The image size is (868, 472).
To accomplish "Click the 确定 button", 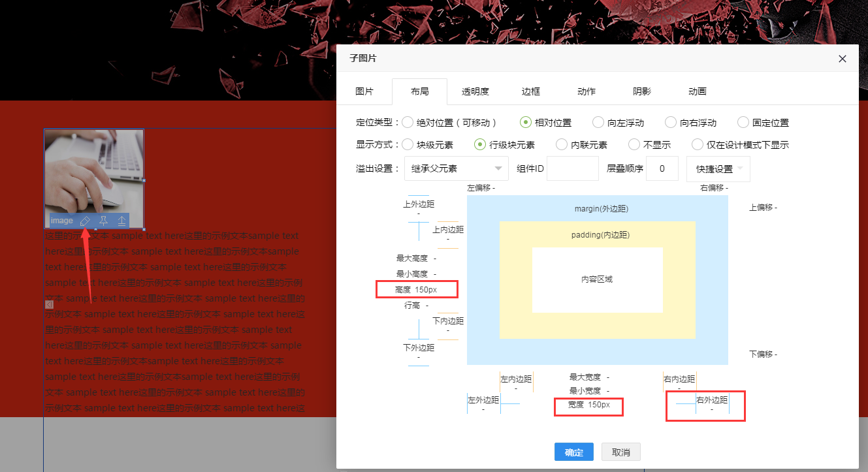I will 573,452.
